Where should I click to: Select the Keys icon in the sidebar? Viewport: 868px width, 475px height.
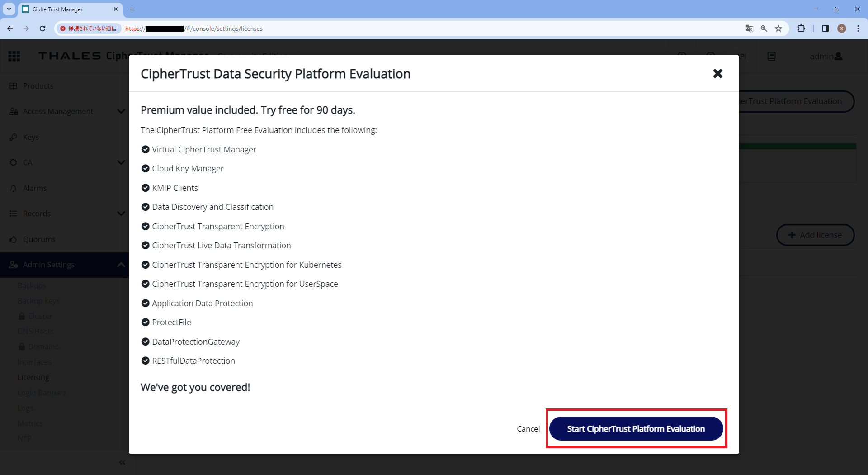(14, 137)
